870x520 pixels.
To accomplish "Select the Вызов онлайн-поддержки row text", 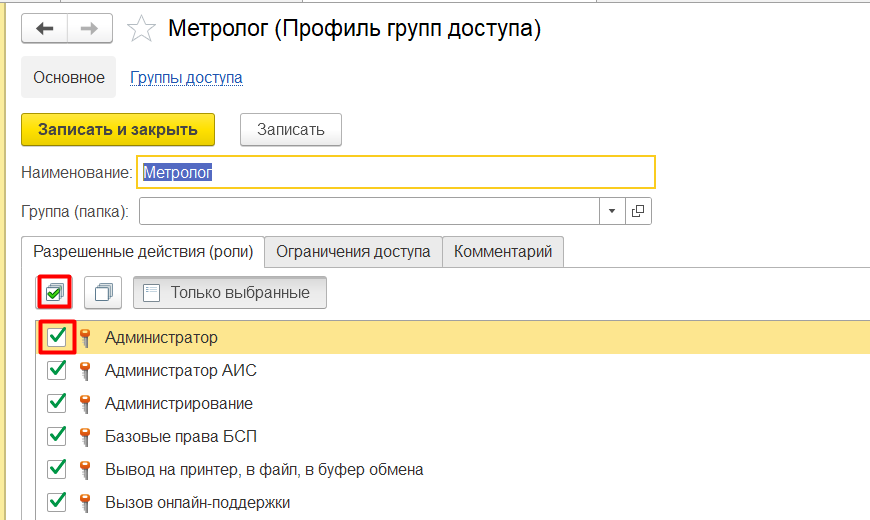I will (198, 503).
